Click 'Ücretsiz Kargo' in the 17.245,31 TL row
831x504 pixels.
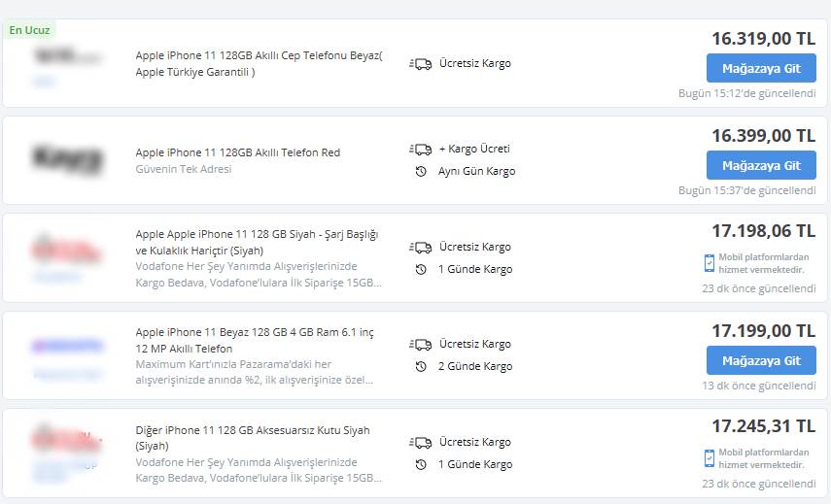pyautogui.click(x=475, y=442)
